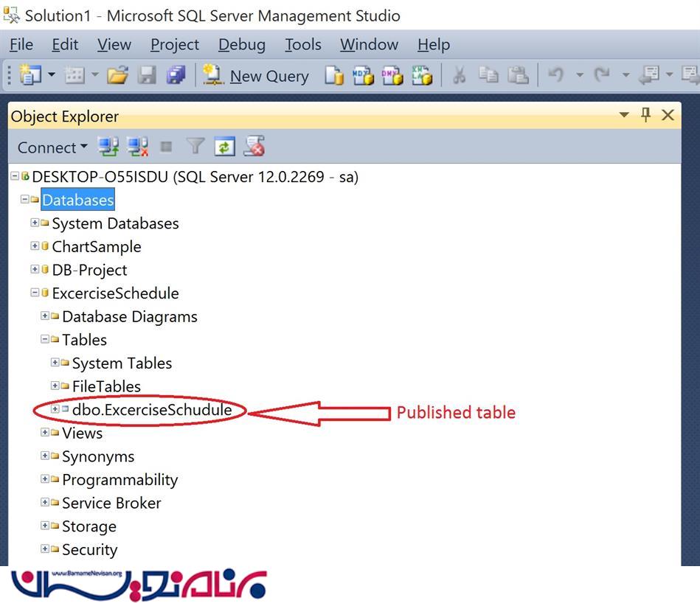The height and width of the screenshot is (603, 700).
Task: Select the server node DESKTOP-O55ISDU
Action: [195, 177]
